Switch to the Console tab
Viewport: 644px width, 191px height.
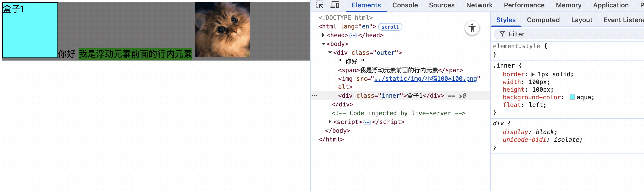(x=405, y=5)
